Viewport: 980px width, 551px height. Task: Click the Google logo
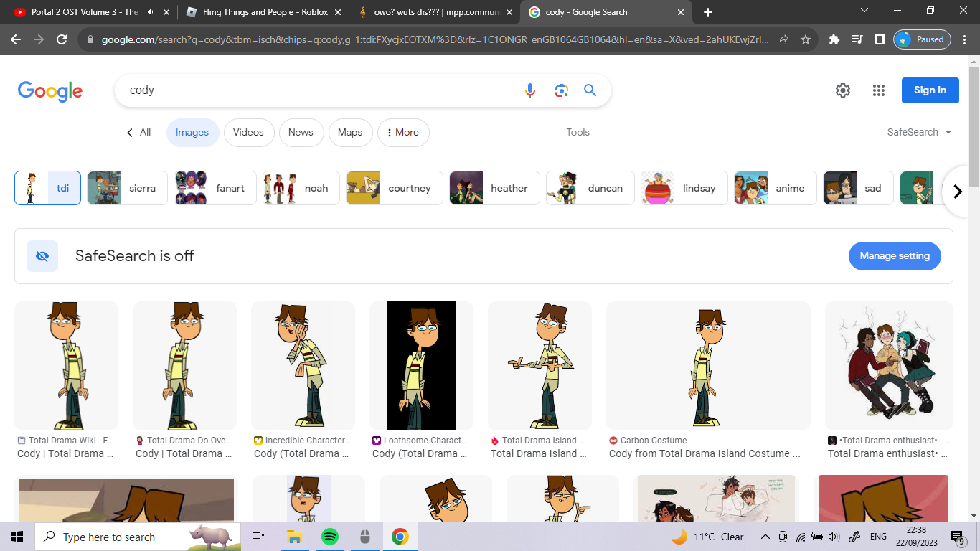tap(50, 91)
